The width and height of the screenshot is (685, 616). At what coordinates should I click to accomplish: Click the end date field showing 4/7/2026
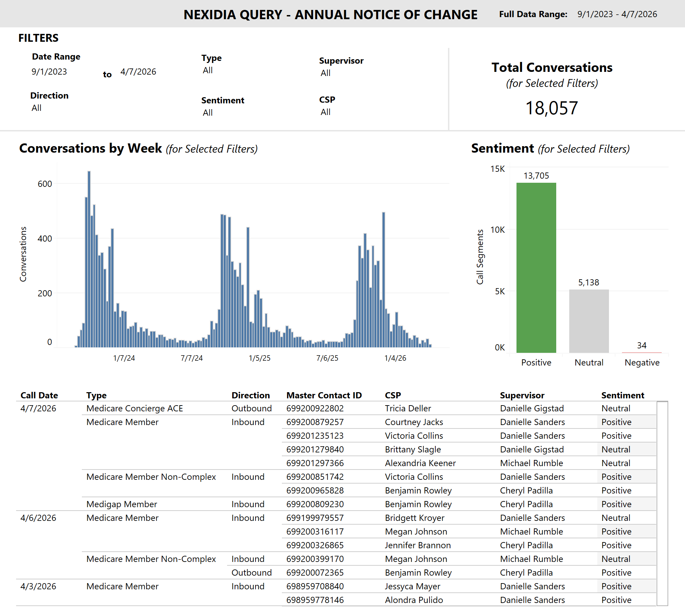(x=138, y=72)
